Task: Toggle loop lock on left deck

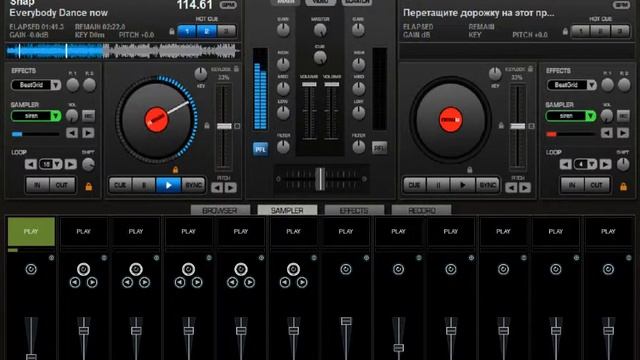Action: tap(89, 187)
